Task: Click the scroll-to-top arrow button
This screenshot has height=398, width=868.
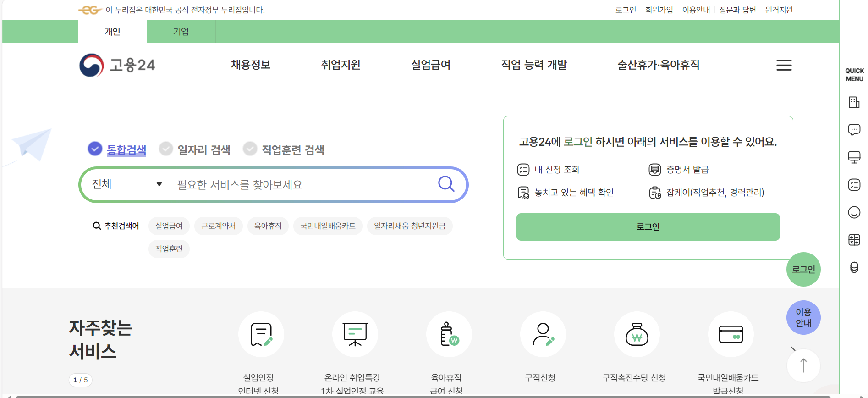Action: coord(803,365)
